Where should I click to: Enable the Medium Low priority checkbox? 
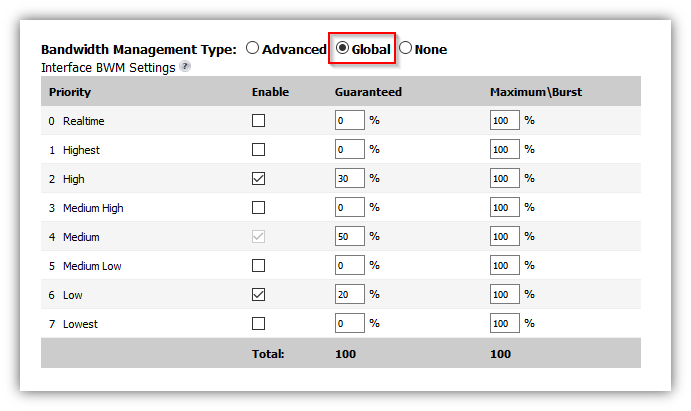point(258,266)
